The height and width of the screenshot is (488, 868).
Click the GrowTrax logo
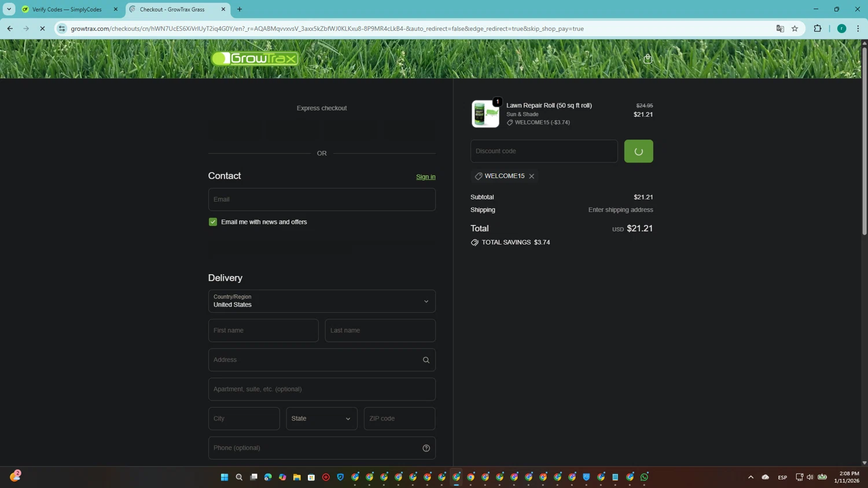tap(255, 58)
